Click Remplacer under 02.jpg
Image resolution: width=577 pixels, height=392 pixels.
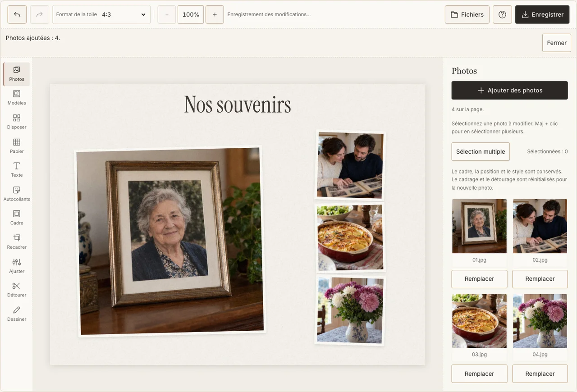(540, 279)
